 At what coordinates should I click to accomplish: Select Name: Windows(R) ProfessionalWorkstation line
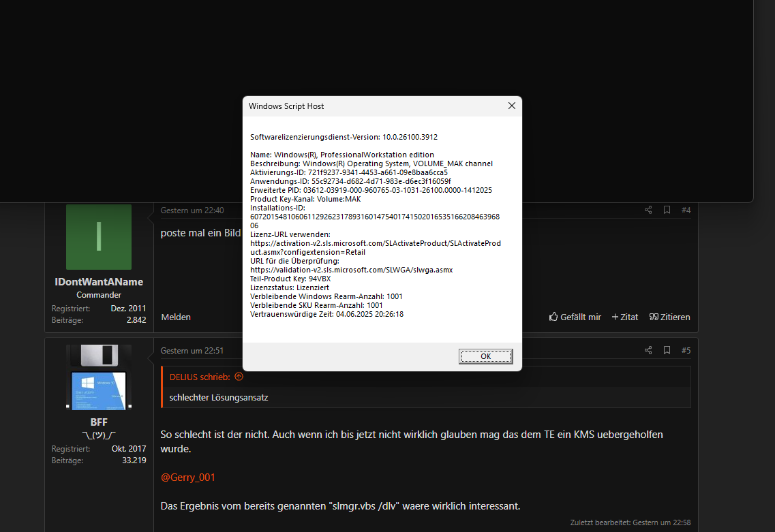tap(342, 155)
